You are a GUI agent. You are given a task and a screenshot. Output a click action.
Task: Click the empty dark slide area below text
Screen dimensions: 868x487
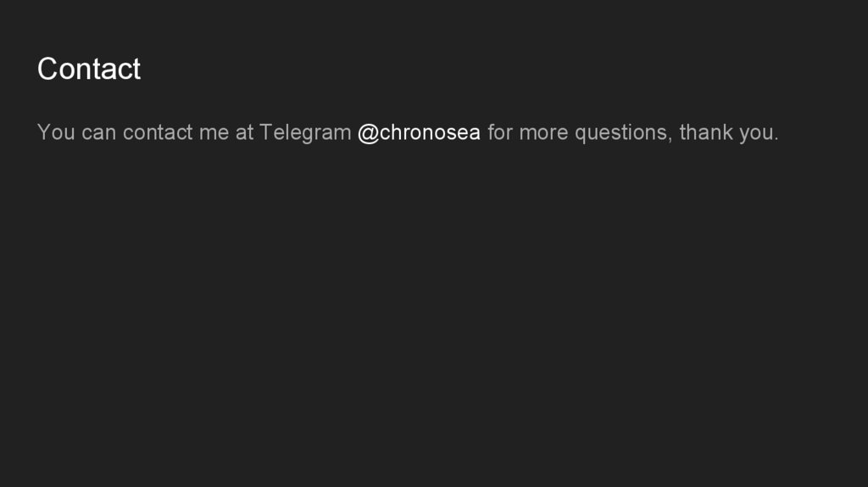pos(434,322)
